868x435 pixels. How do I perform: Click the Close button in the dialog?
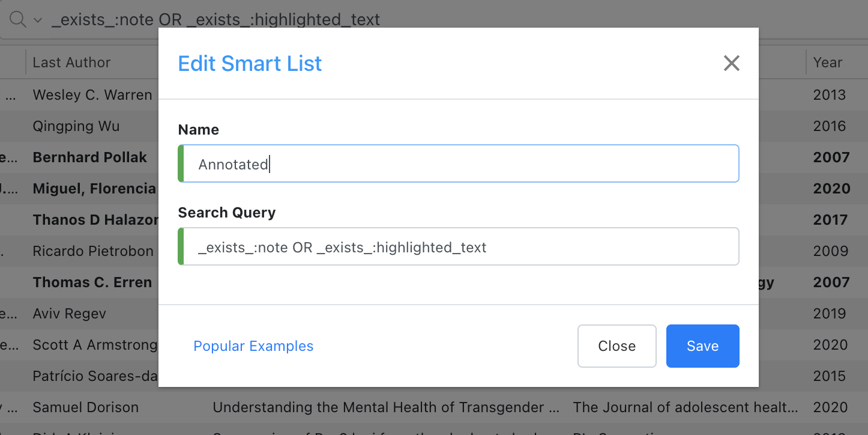(x=616, y=345)
